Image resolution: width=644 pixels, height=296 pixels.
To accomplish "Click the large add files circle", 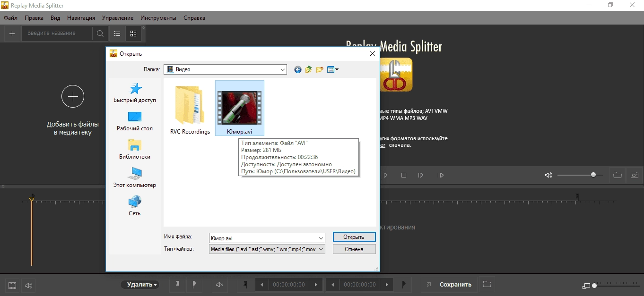I will click(x=73, y=97).
